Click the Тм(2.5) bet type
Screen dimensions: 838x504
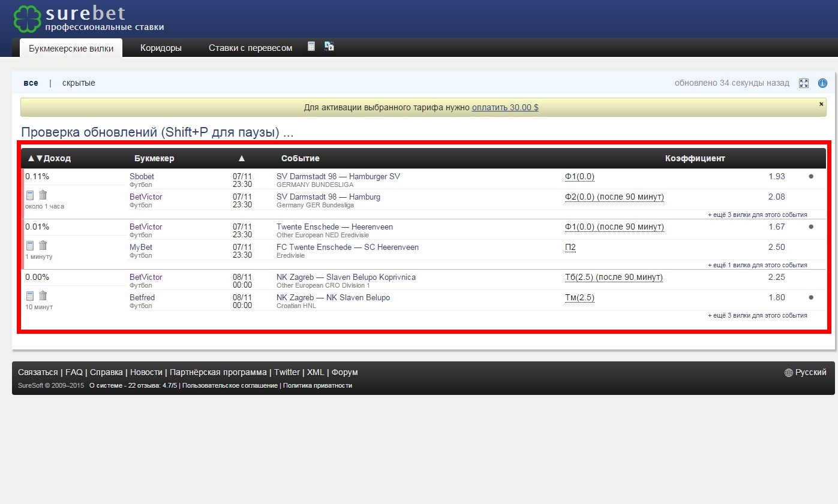[x=579, y=297]
